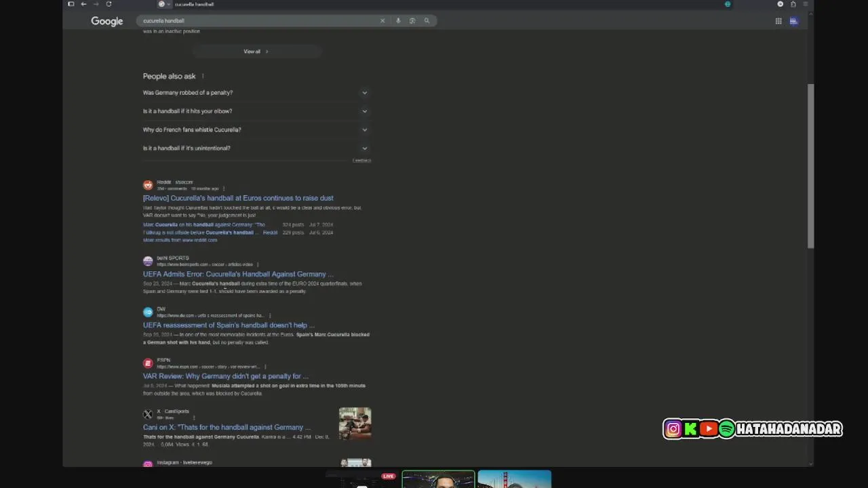Open the three-dot menu of the Reddit result

(x=224, y=188)
